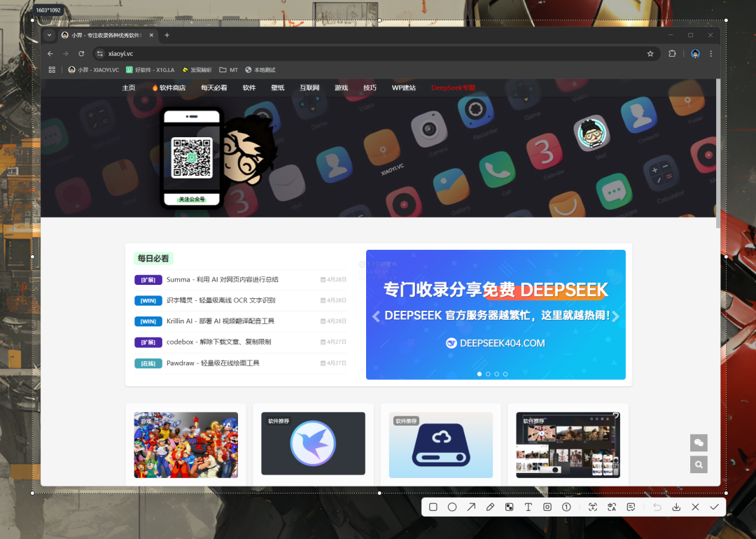Open the 游戏 nav item
The width and height of the screenshot is (756, 539).
342,87
